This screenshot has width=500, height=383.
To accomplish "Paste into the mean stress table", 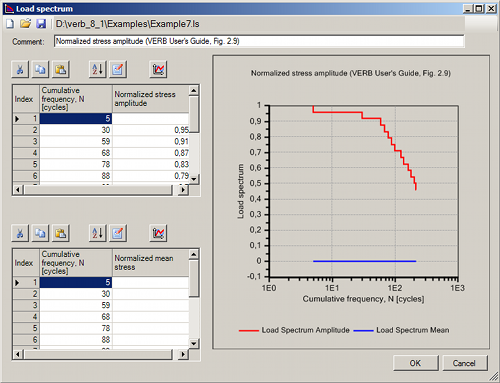I will (61, 233).
